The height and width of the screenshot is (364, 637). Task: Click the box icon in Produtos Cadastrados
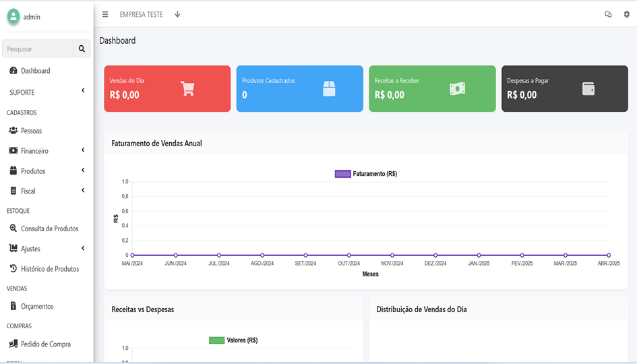point(329,88)
